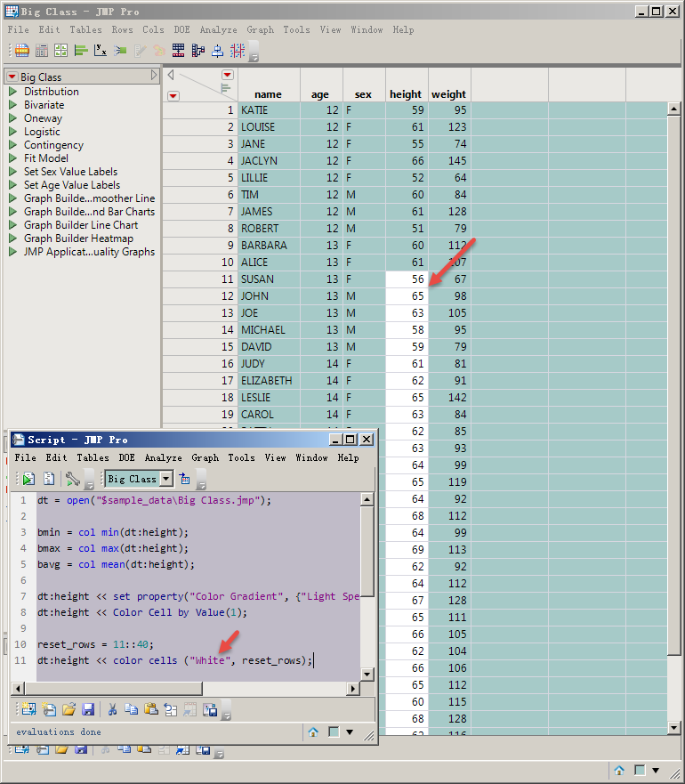This screenshot has width=685, height=784.
Task: Click the Cut scissors icon in Script window
Action: click(113, 709)
